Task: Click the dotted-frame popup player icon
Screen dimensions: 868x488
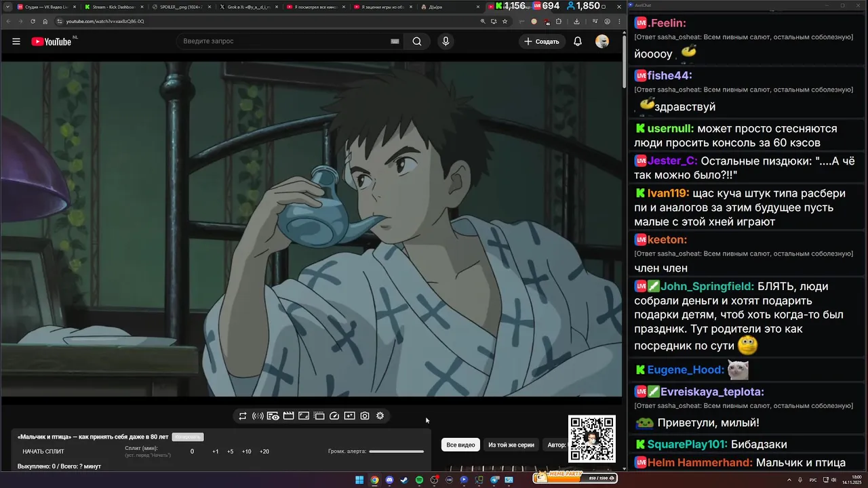Action: tap(319, 415)
